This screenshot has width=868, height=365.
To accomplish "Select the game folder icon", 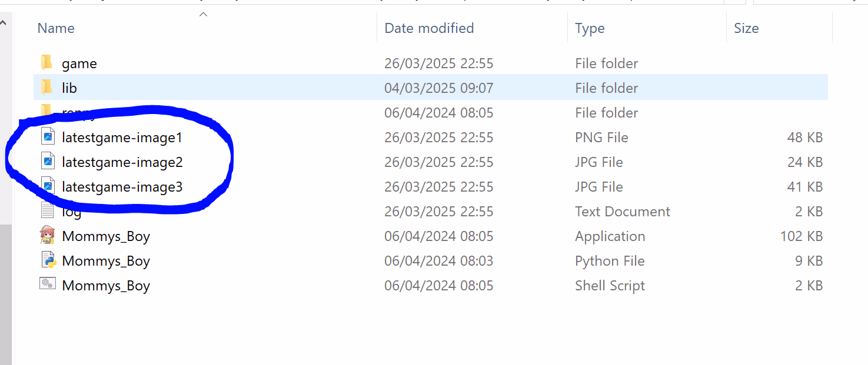I will tap(47, 63).
